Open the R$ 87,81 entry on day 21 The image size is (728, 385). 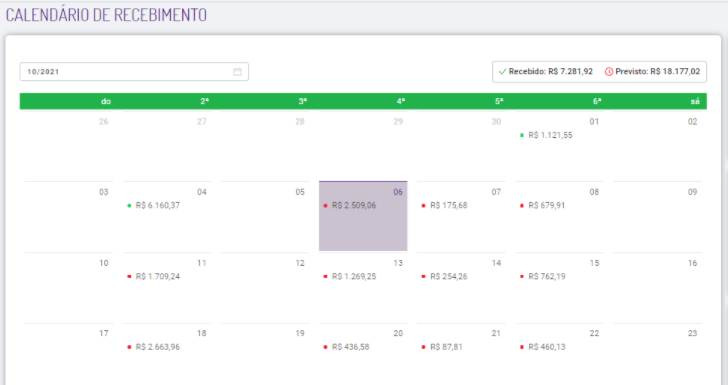[x=446, y=347]
